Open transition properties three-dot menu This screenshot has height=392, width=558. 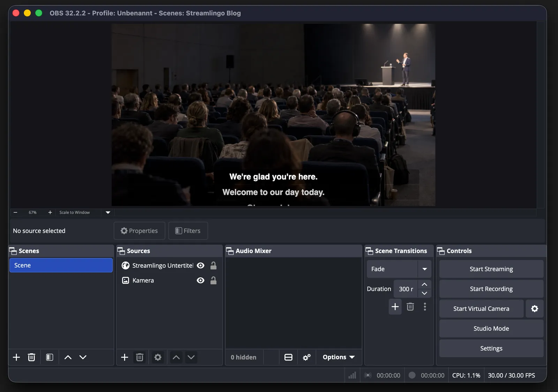click(x=425, y=307)
